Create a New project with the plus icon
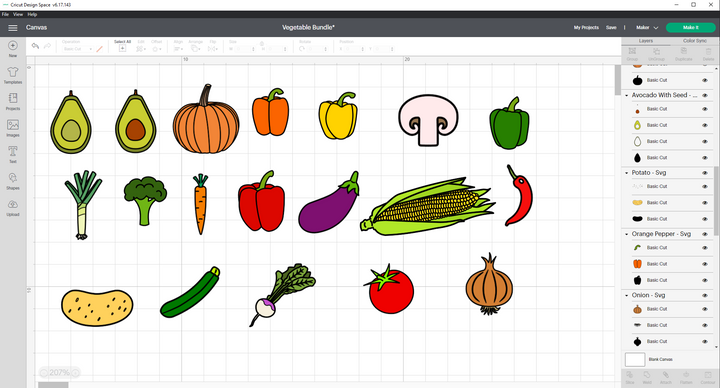Image resolution: width=720 pixels, height=388 pixels. [x=13, y=49]
